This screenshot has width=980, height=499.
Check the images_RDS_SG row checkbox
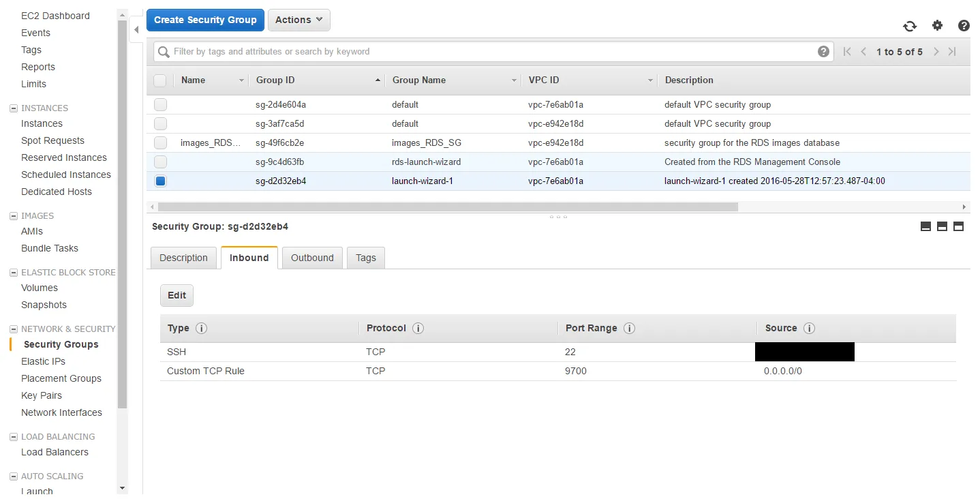tap(160, 143)
